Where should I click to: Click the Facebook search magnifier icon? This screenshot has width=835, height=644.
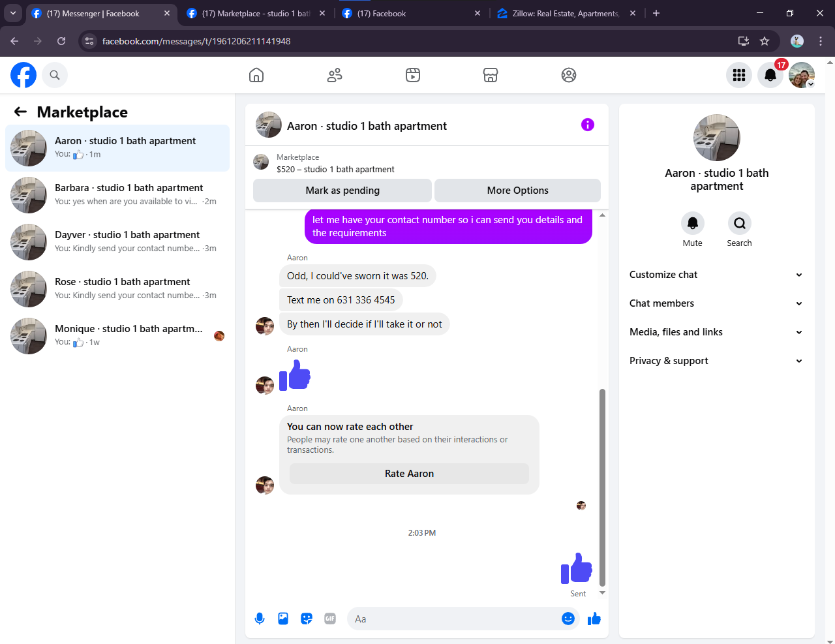pos(55,75)
